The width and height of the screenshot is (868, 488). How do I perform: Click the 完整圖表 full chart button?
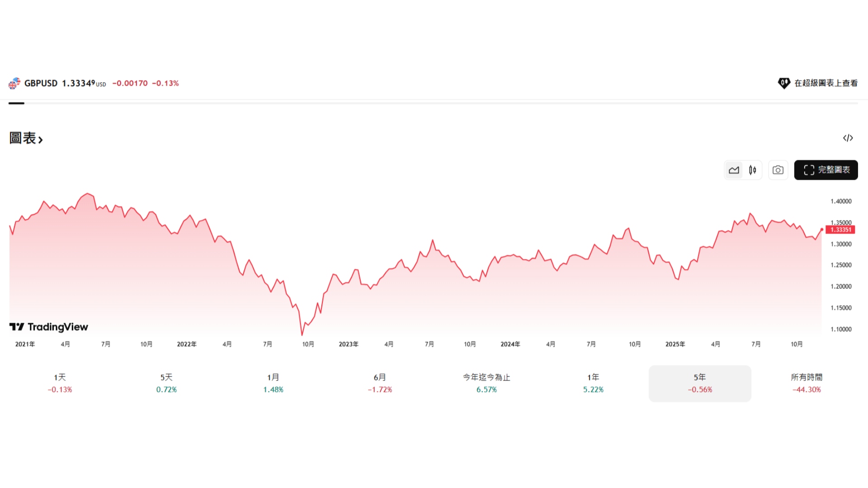pos(826,170)
